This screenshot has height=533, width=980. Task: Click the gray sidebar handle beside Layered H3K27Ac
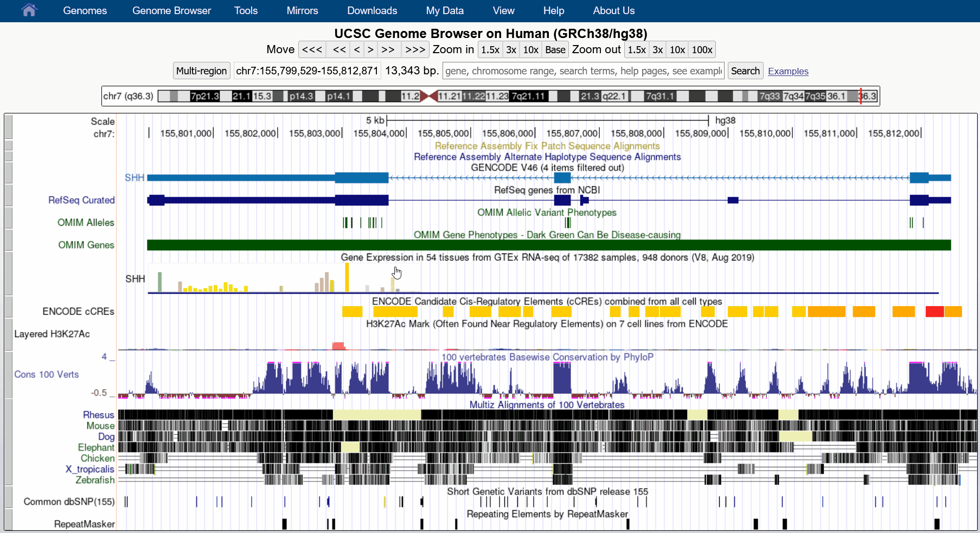coord(8,334)
